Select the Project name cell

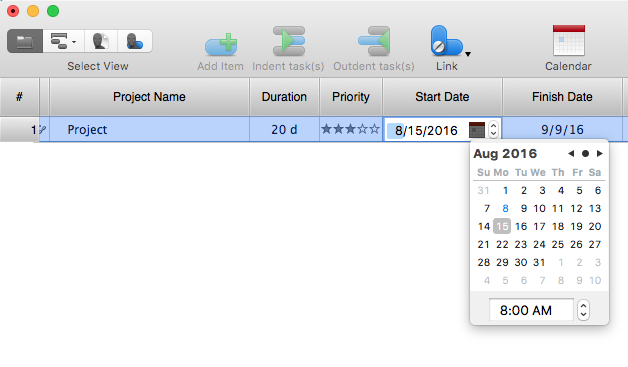click(x=149, y=129)
